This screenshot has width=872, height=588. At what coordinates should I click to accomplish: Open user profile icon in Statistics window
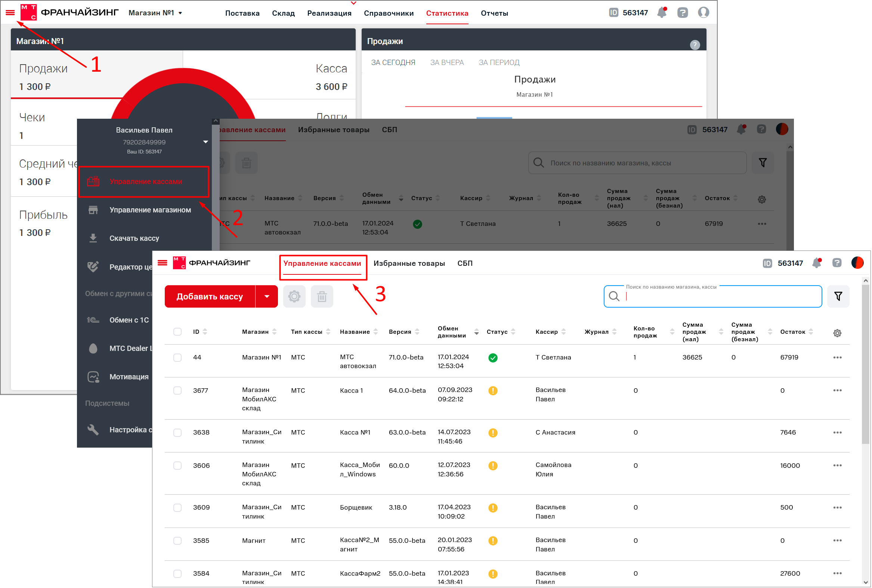pos(704,12)
